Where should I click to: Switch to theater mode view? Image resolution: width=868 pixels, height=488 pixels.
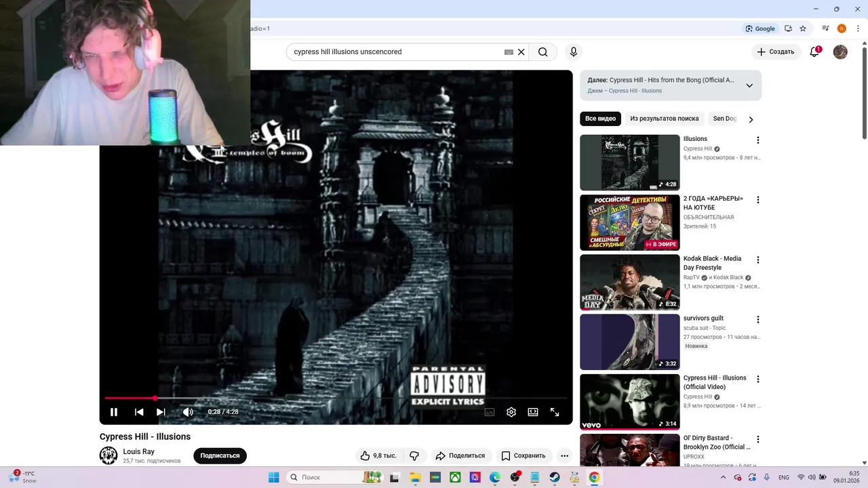(x=533, y=412)
